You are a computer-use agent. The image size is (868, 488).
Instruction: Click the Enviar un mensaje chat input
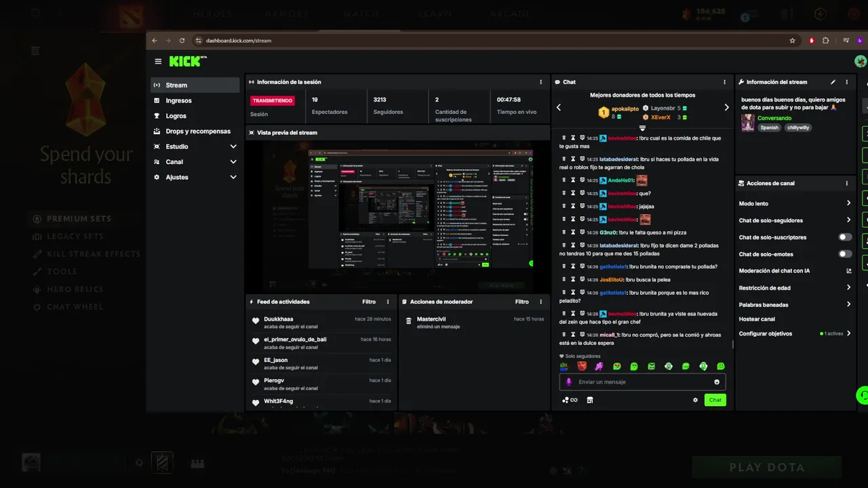point(642,382)
